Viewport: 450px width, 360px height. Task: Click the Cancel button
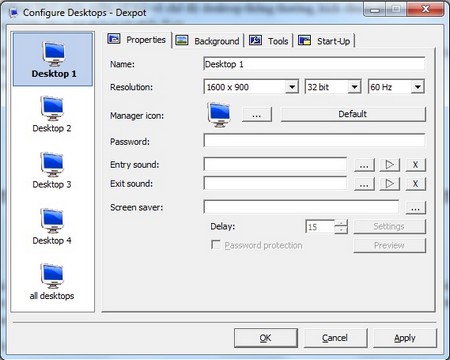coord(335,338)
